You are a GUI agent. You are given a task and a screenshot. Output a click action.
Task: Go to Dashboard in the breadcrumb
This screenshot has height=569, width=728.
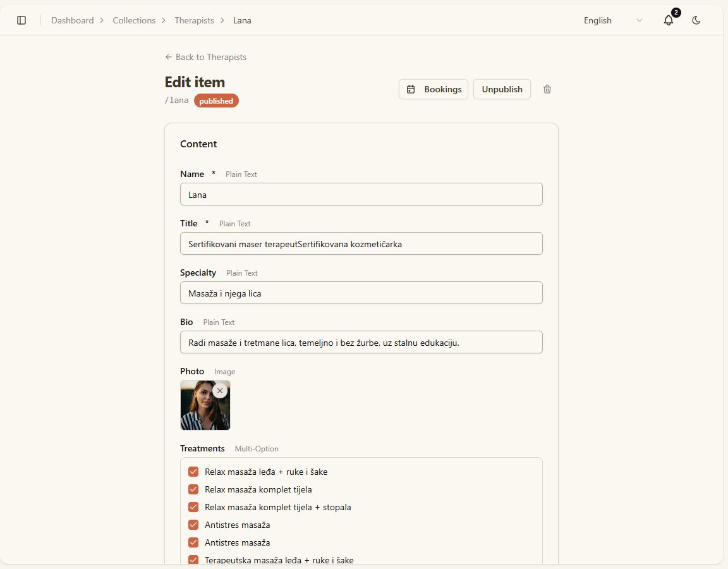point(73,20)
